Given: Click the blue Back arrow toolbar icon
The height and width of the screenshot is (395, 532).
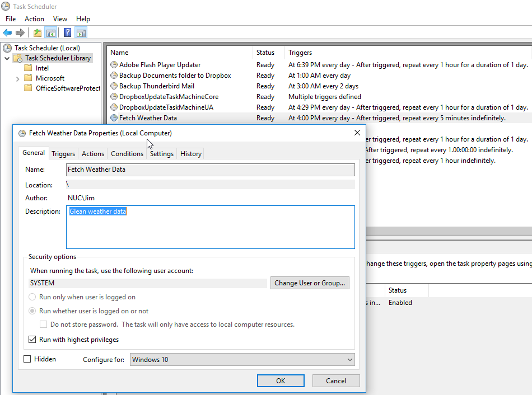Looking at the screenshot, I should coord(7,32).
